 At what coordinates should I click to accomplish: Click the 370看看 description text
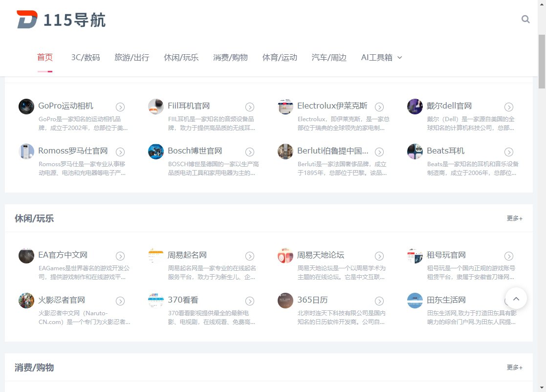(x=212, y=318)
